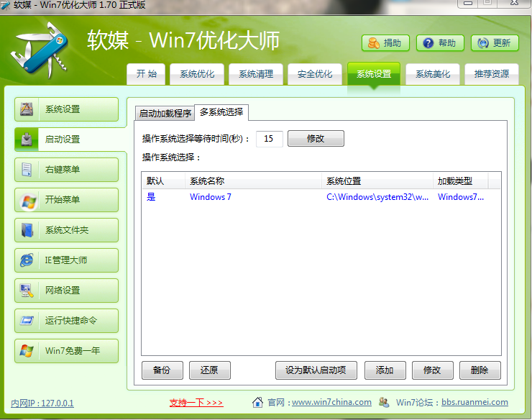Select the 系统设置 top tab

(x=374, y=73)
